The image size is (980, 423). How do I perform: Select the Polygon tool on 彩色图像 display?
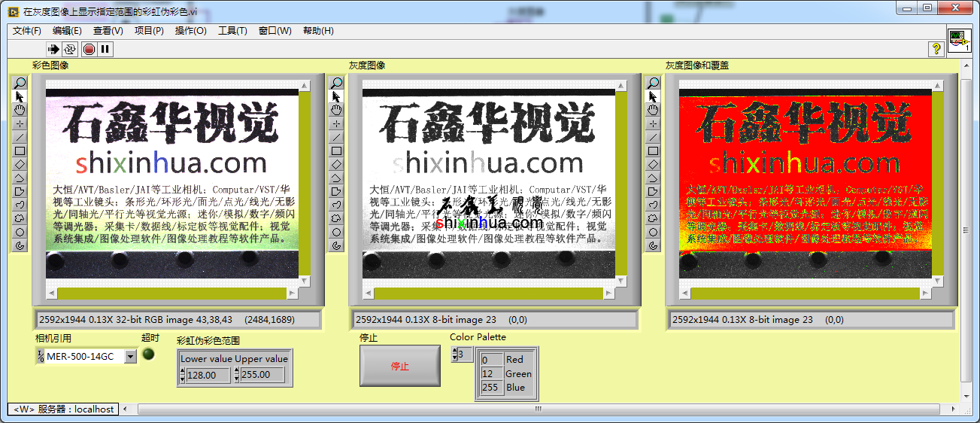(x=20, y=191)
